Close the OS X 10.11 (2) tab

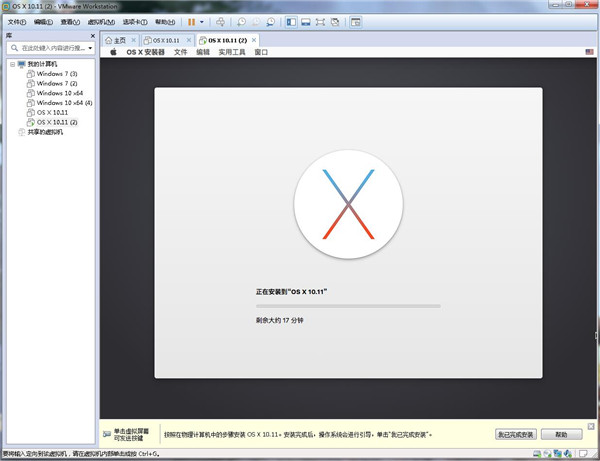click(x=254, y=40)
